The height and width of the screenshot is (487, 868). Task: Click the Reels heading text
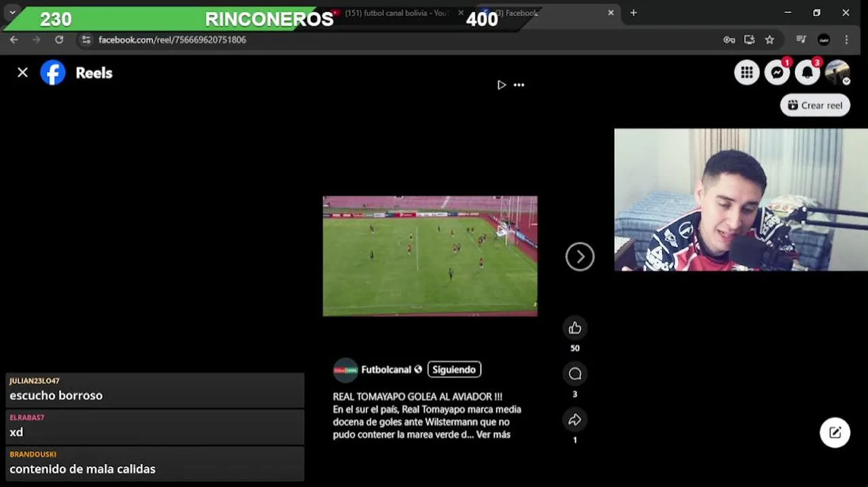94,73
